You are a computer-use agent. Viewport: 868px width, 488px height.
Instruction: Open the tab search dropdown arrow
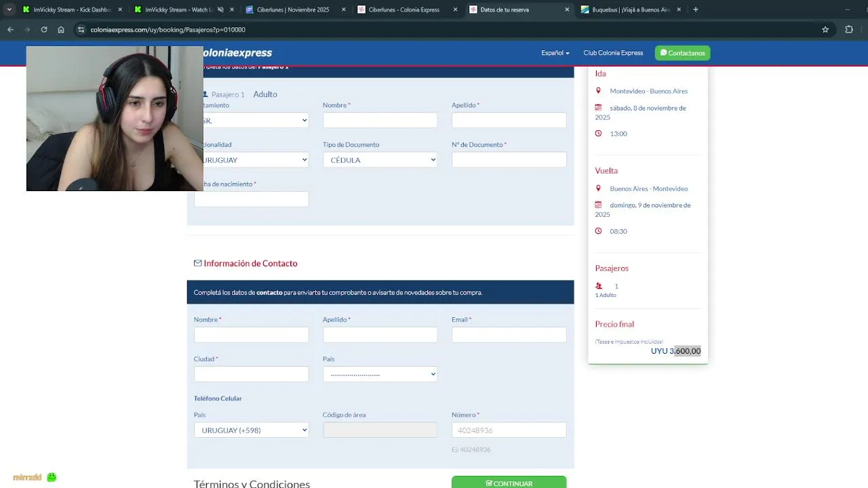pyautogui.click(x=9, y=9)
